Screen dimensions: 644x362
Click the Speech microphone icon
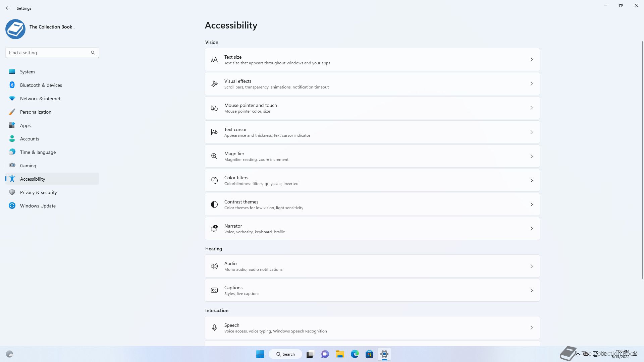(214, 328)
